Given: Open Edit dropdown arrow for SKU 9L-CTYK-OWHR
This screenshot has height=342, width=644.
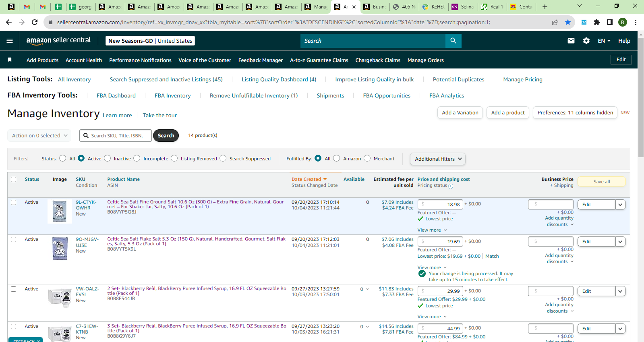Looking at the screenshot, I should 620,205.
